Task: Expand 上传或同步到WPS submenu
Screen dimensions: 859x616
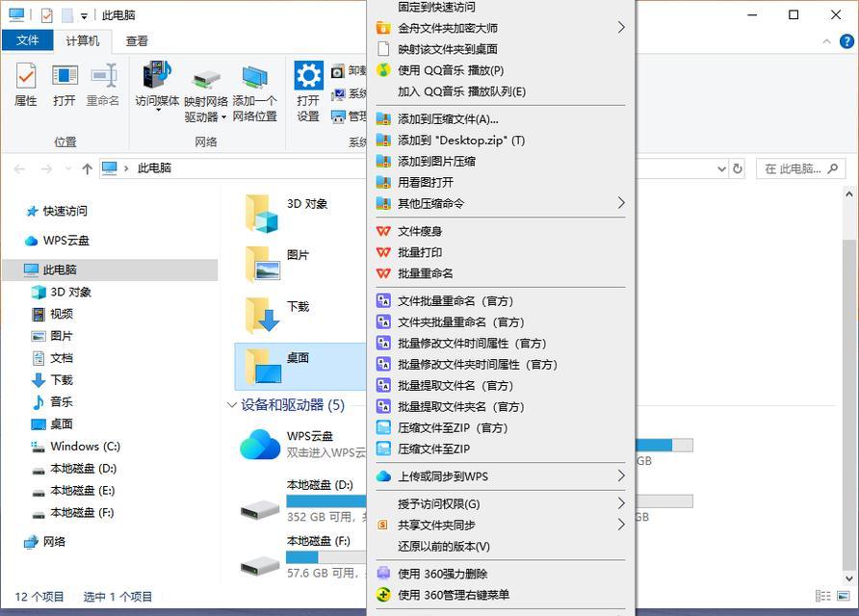Action: [x=621, y=475]
